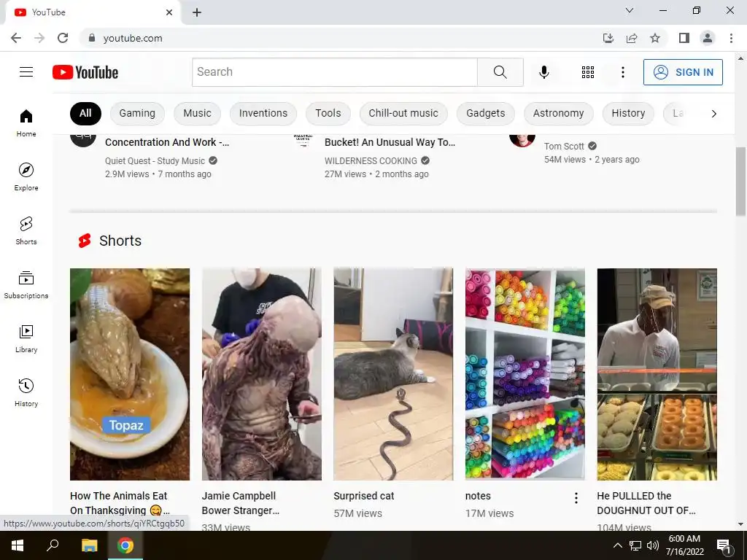Open Shorts in the sidebar
This screenshot has height=560, width=747.
coord(26,230)
